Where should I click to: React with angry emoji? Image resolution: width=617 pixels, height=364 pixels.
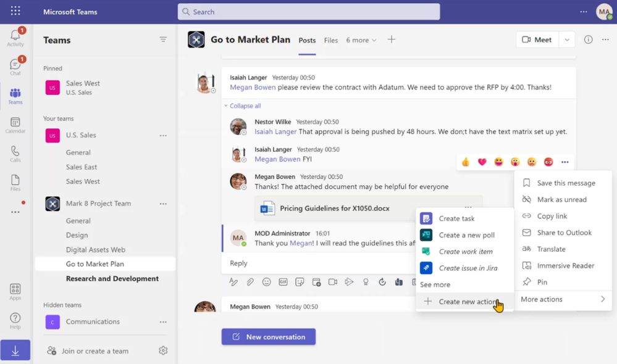pos(548,162)
